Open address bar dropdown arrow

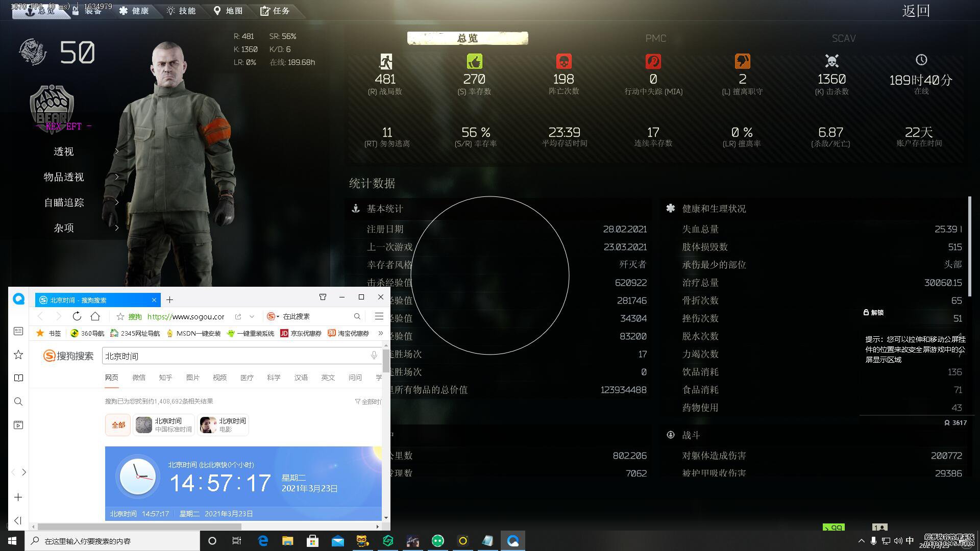pos(252,316)
